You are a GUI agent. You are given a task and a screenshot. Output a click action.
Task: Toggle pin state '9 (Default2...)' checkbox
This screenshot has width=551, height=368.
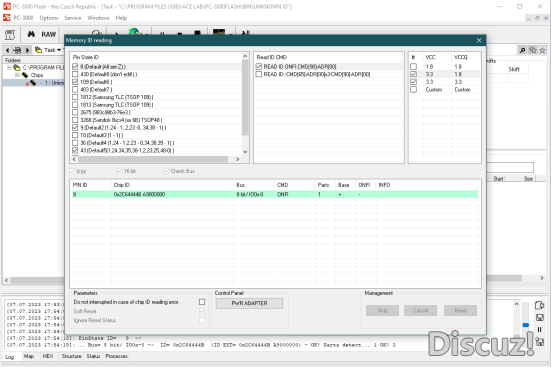75,128
